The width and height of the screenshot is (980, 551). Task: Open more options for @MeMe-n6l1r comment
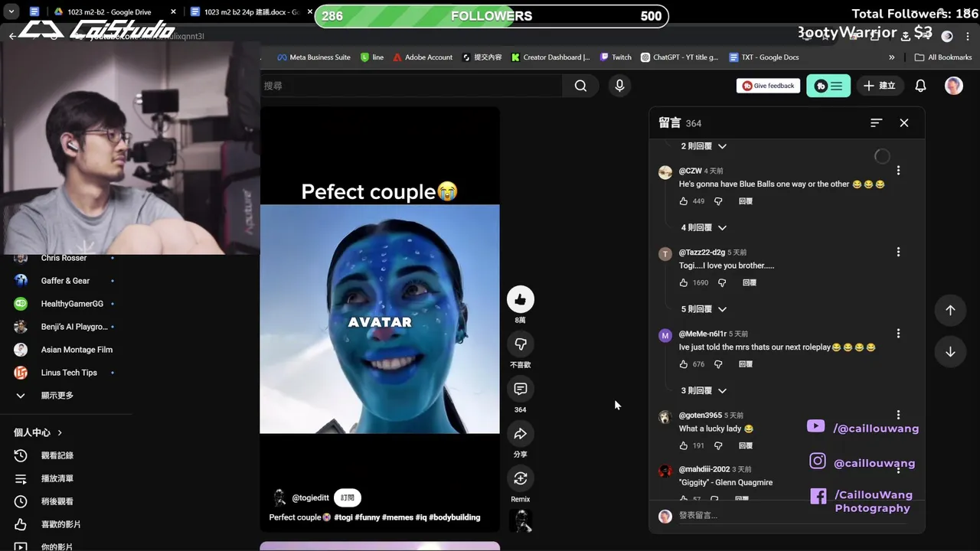click(x=898, y=334)
